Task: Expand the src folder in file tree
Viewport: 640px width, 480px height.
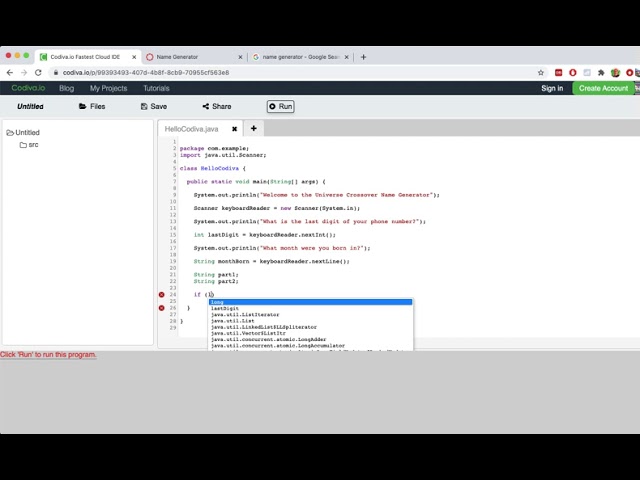Action: 29,145
